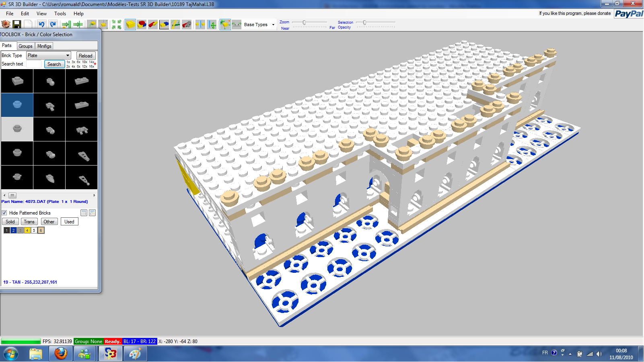Toggle Hide Patterned Bricks checkbox
The image size is (644, 362).
tap(4, 213)
